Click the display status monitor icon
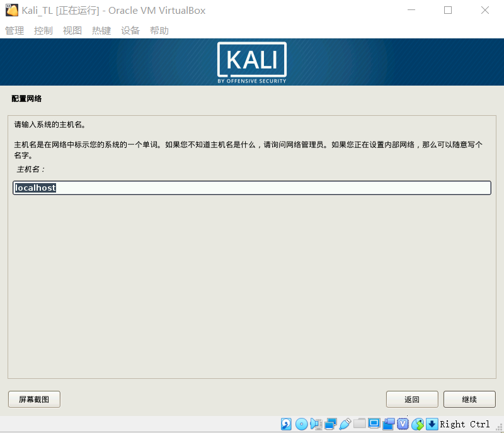Viewport: 504px width, 433px height. tap(374, 424)
